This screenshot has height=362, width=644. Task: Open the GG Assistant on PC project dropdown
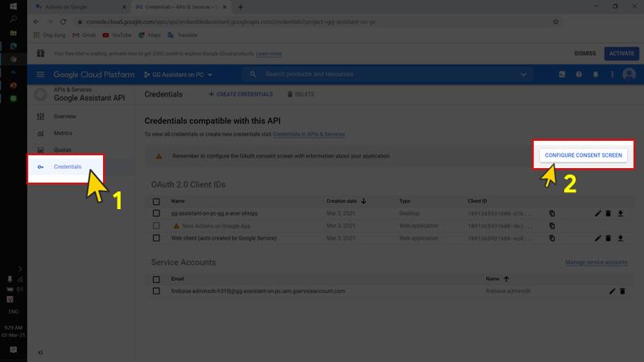(x=183, y=75)
